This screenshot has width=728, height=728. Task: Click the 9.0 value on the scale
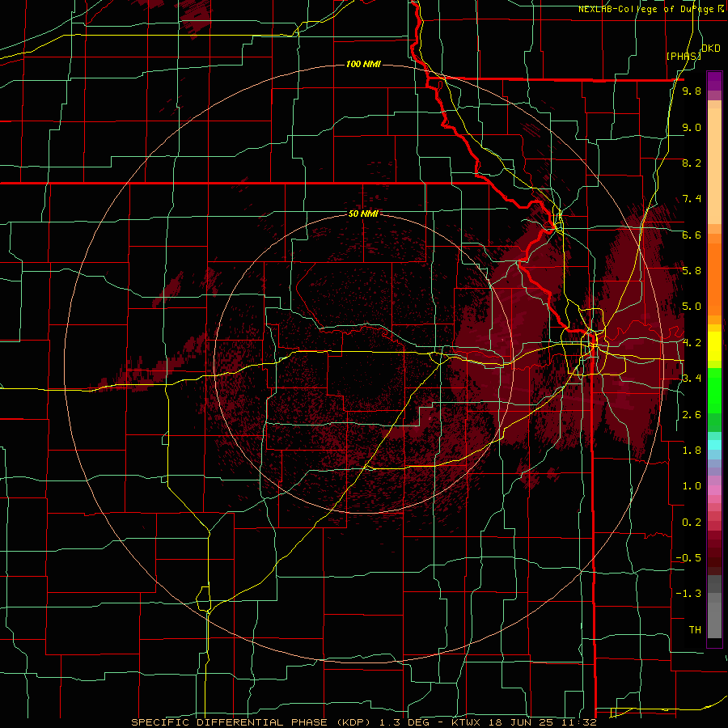(x=692, y=127)
